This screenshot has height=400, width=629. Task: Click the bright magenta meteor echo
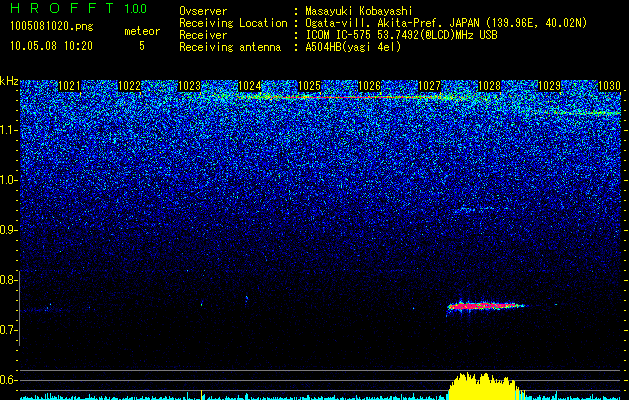click(x=485, y=307)
